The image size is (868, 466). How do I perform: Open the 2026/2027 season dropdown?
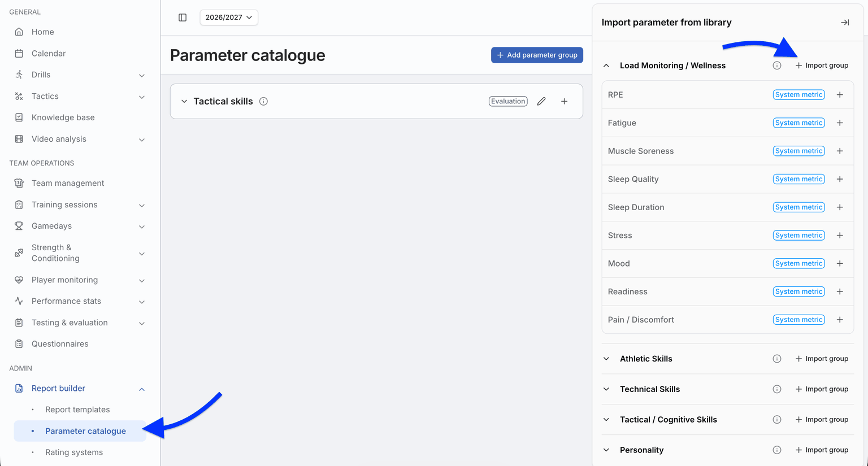[x=229, y=18]
